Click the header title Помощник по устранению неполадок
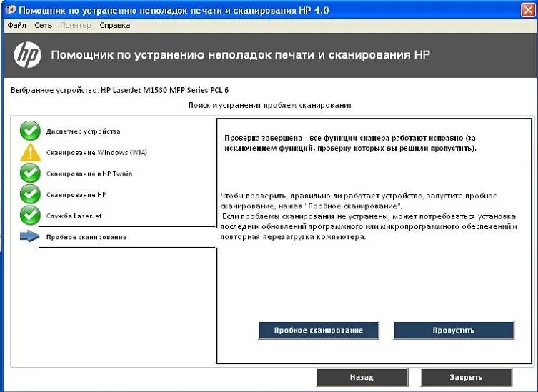This screenshot has width=538, height=392. point(240,55)
